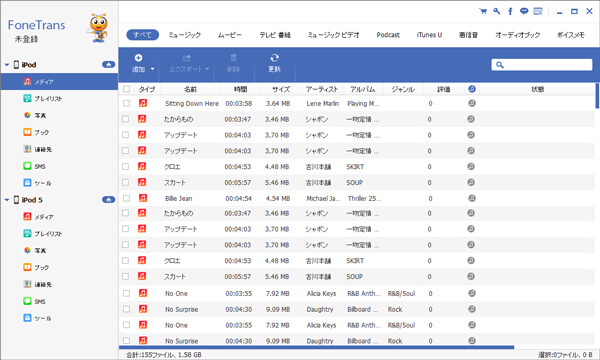Switch to the ミュージックビデオ tab
600x360 pixels.
pos(333,35)
